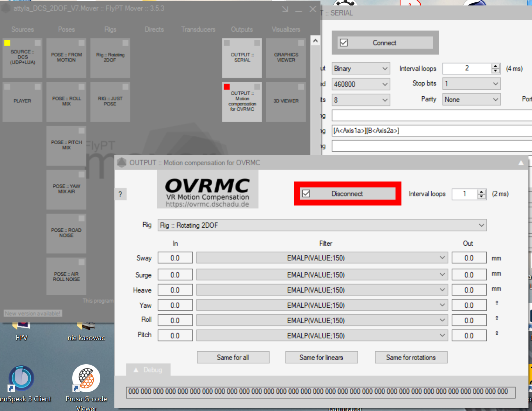Click the Pitch Out value field
Screen dimensions: 532x411
(x=469, y=335)
